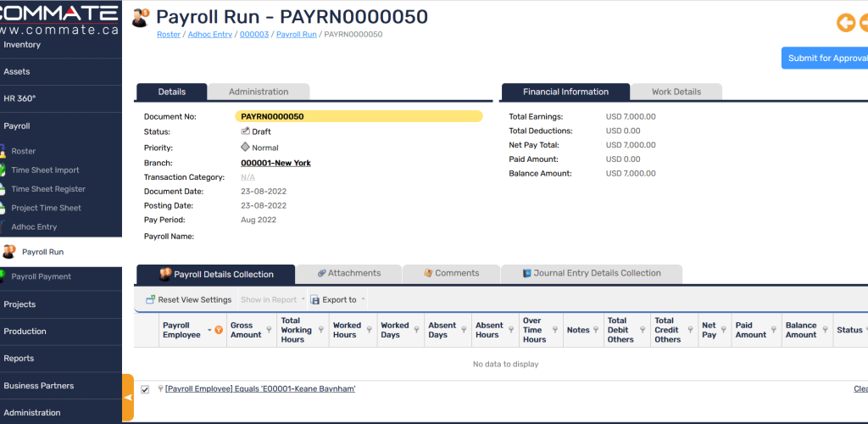Filter the Over Time Hours column
Viewport: 868px width, 424px height.
555,330
